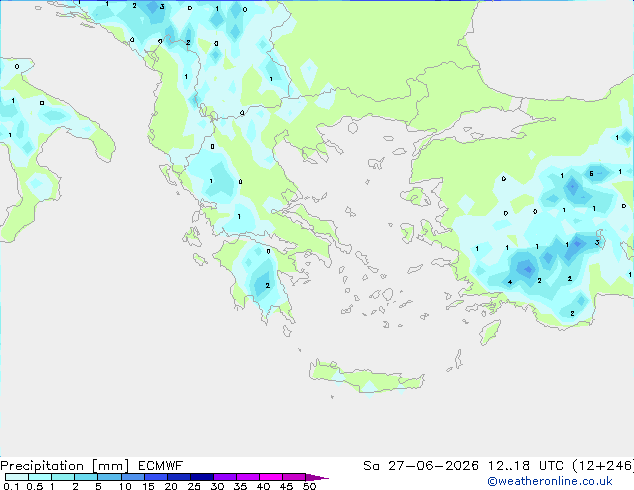
Task: Click the "10" legend scale label
Action: point(125,486)
